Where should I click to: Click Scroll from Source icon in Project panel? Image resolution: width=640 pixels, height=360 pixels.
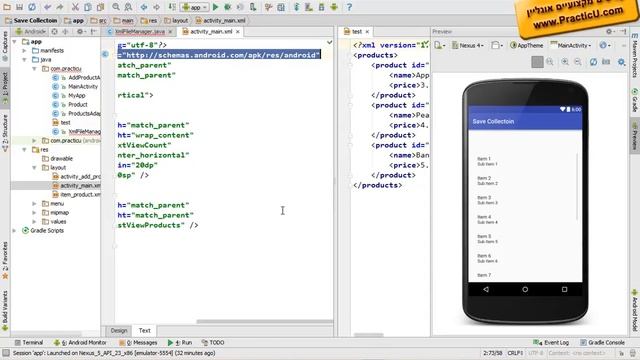click(54, 31)
